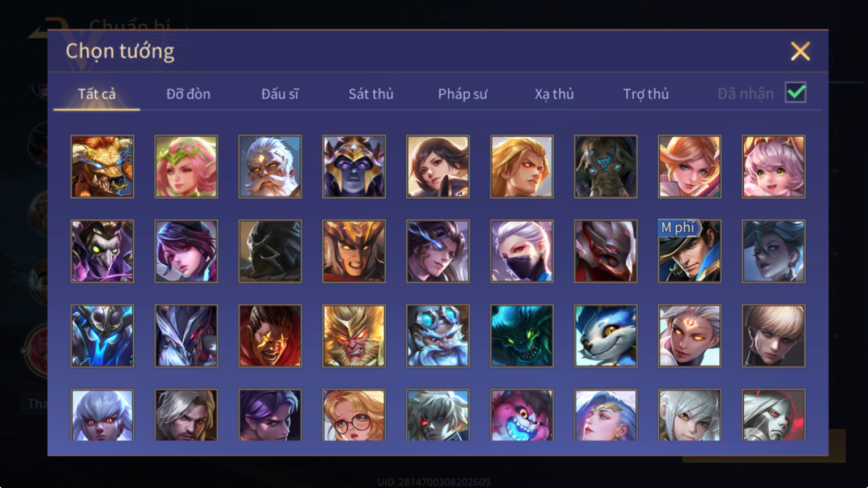Pick the white-bearded old man hero
The image size is (868, 488).
coord(270,167)
